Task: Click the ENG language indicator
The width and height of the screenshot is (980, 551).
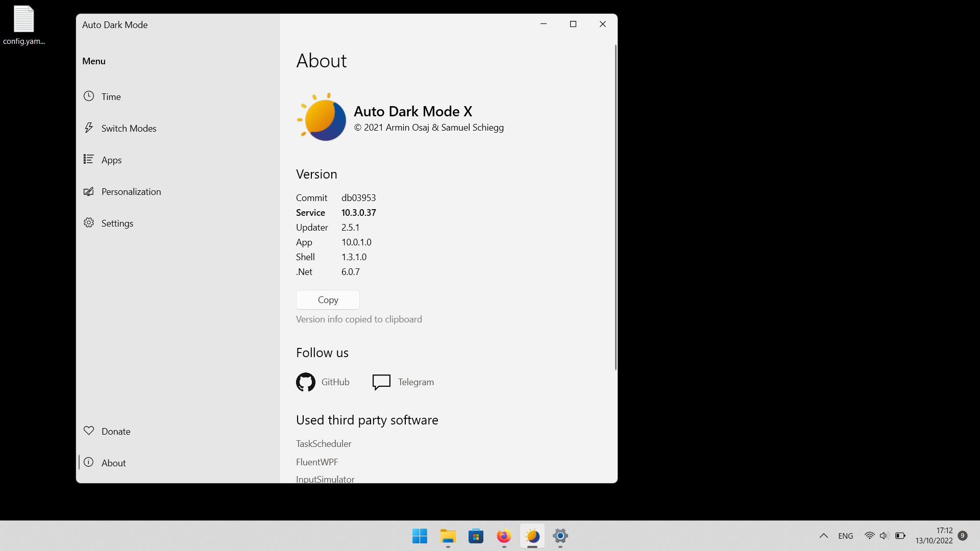Action: click(845, 536)
